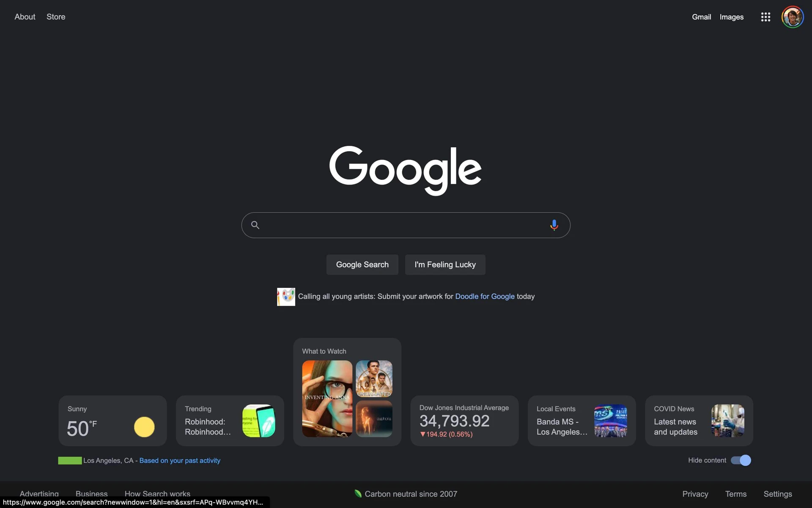Open the Based on your past activity link
The image size is (812, 508).
click(x=179, y=460)
